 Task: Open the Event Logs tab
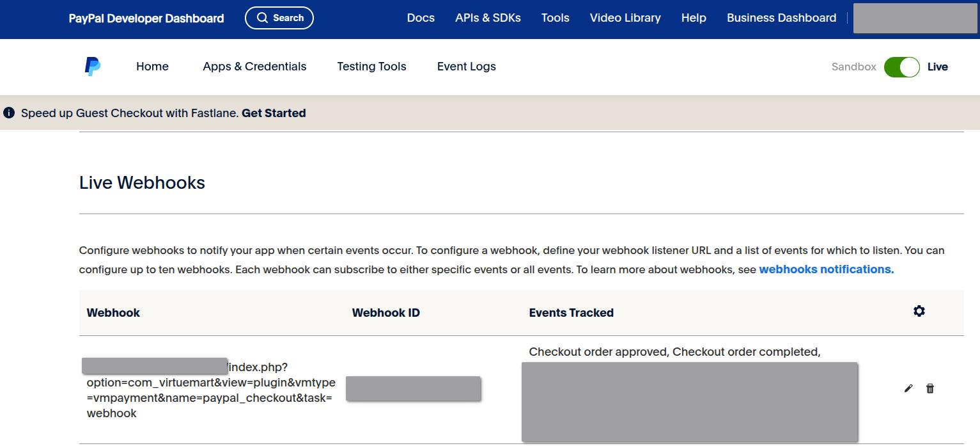click(x=466, y=67)
